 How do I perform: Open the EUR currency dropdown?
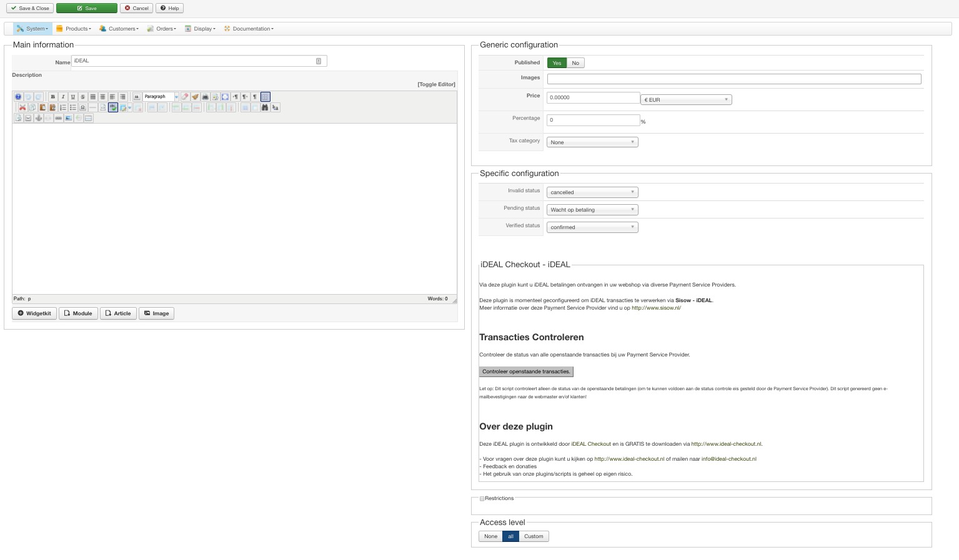point(686,100)
